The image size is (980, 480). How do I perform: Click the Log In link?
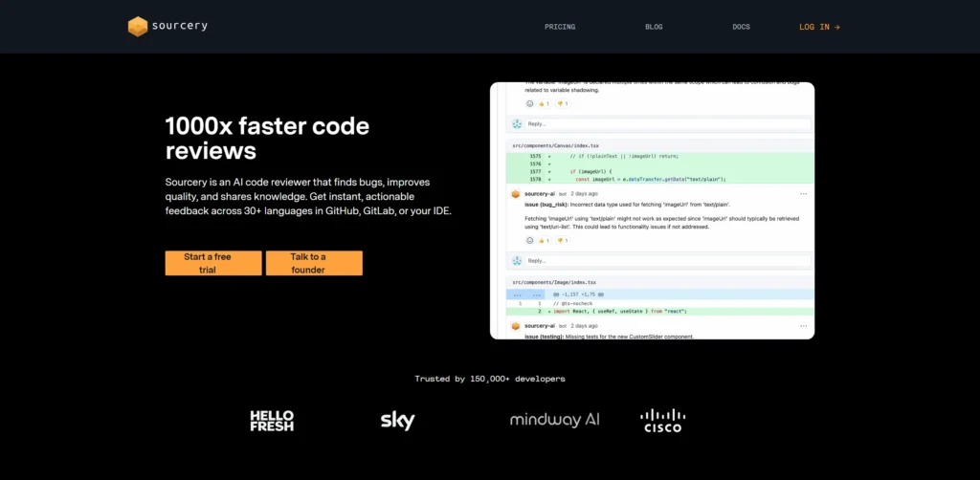pyautogui.click(x=819, y=27)
